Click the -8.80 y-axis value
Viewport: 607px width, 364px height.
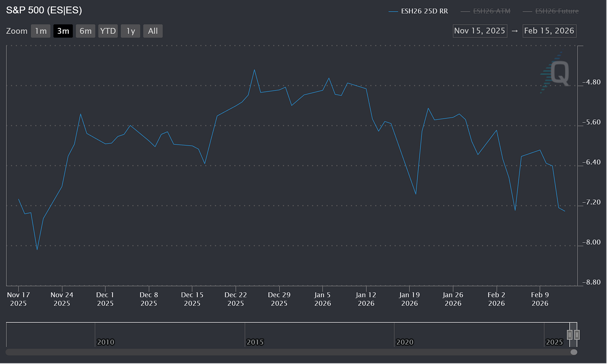point(592,282)
